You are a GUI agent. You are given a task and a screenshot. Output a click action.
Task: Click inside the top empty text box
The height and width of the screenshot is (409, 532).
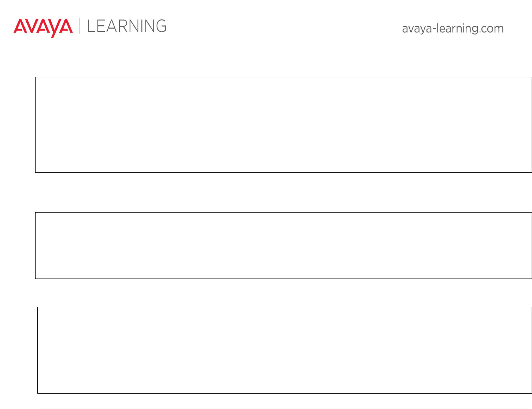tap(283, 125)
